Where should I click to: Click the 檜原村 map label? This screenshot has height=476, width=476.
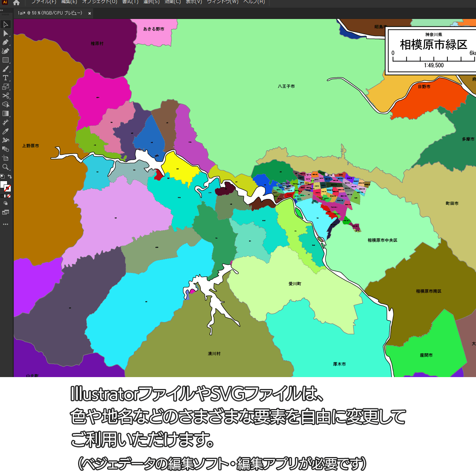click(x=97, y=44)
